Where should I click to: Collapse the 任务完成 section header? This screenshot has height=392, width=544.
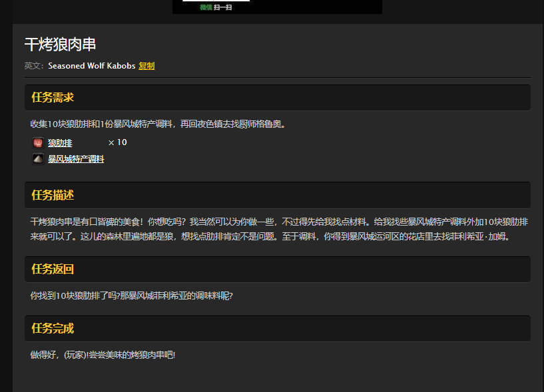click(x=51, y=328)
